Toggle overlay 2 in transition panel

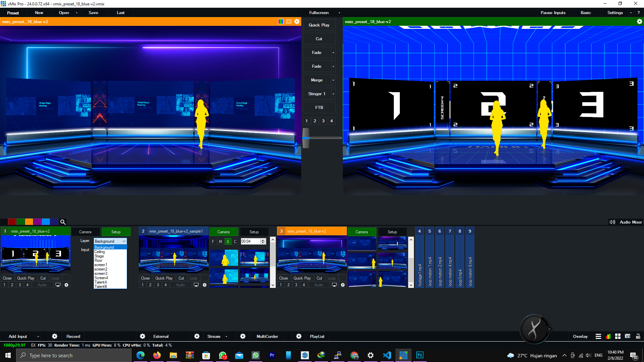[315, 121]
